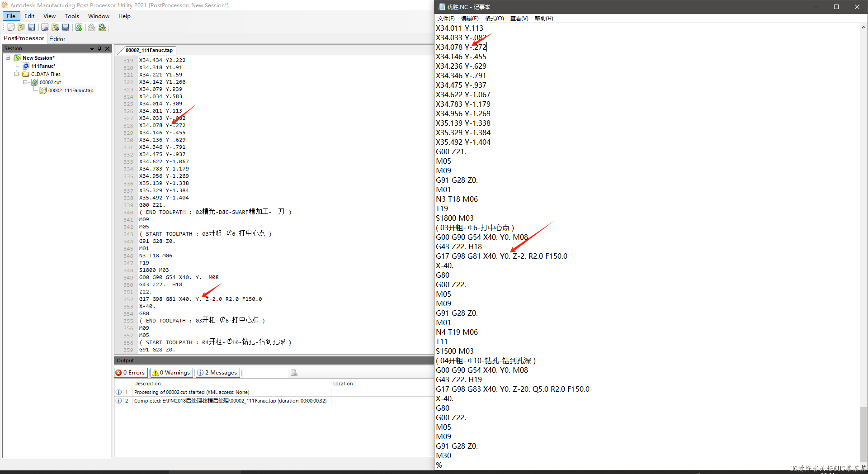Open the Session panel dropdown arrow
The image size is (868, 474).
pyautogui.click(x=92, y=48)
